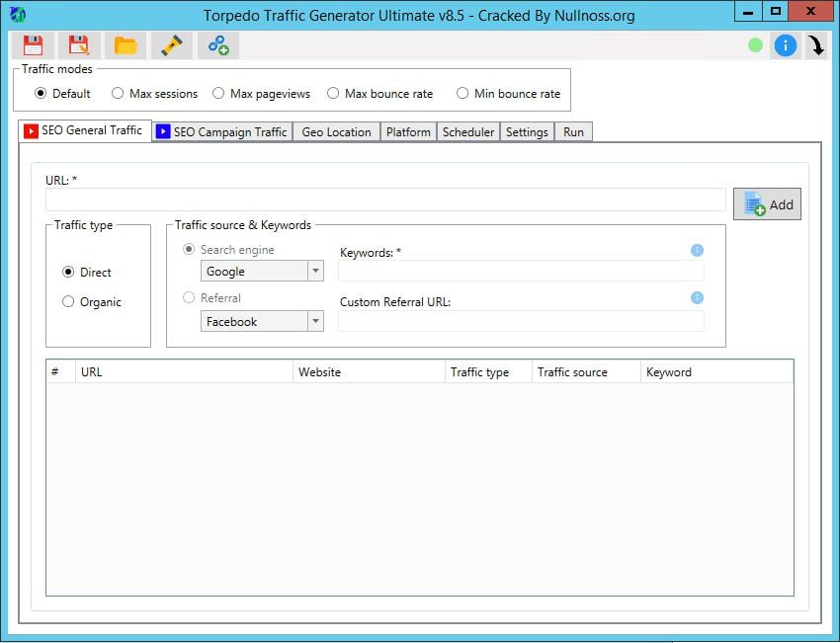Viewport: 840px width, 643px height.
Task: Open project using the yellow folder icon
Action: coord(125,45)
